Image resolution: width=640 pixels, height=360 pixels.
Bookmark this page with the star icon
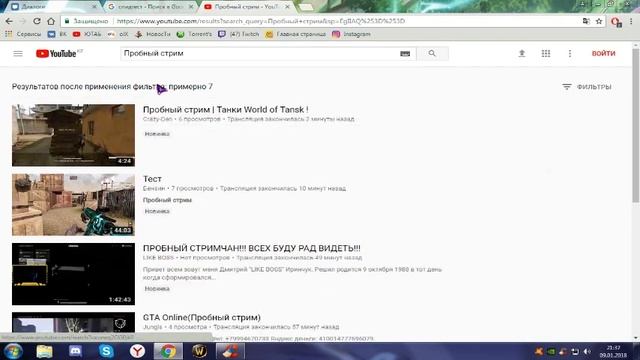pyautogui.click(x=599, y=21)
